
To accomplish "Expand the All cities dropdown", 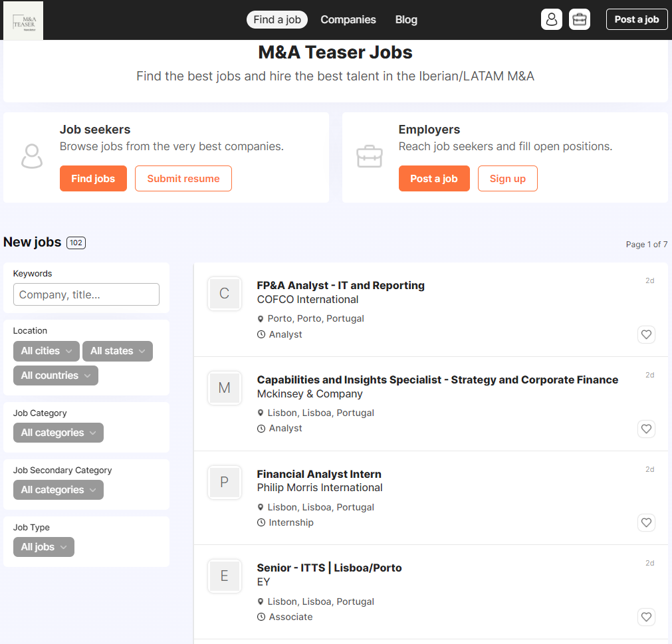I will click(47, 351).
